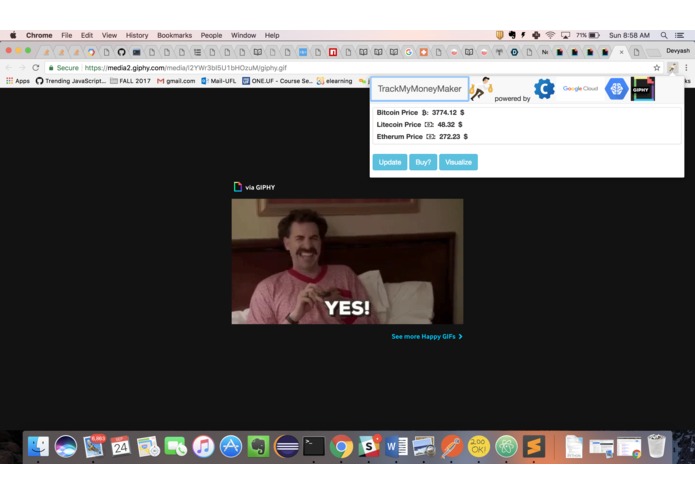Click the Bitcoin Price value 3774.12
This screenshot has width=695, height=494.
pos(444,113)
